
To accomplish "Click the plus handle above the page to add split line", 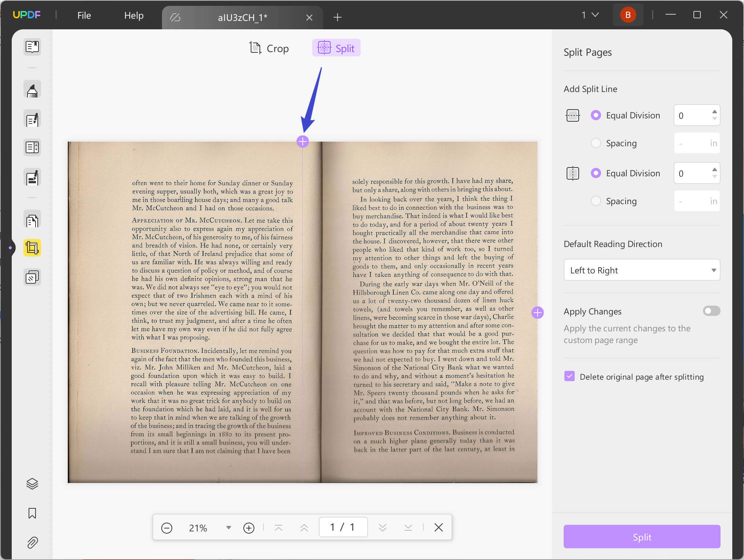I will tap(303, 141).
